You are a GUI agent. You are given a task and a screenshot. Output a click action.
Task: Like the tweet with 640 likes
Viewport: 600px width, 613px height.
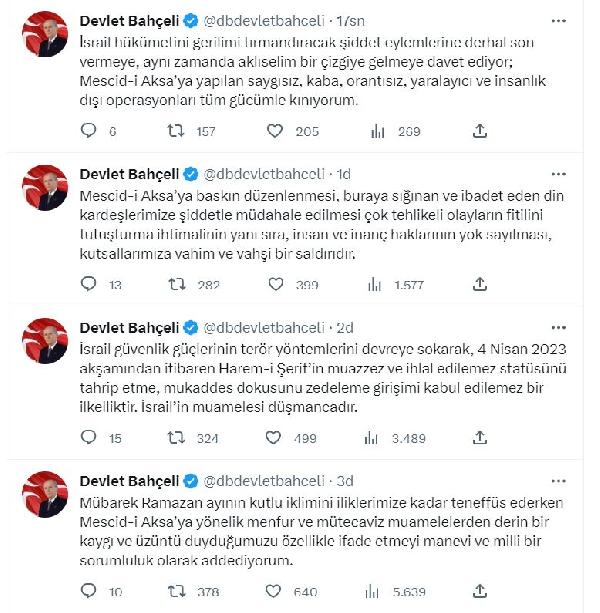274,591
